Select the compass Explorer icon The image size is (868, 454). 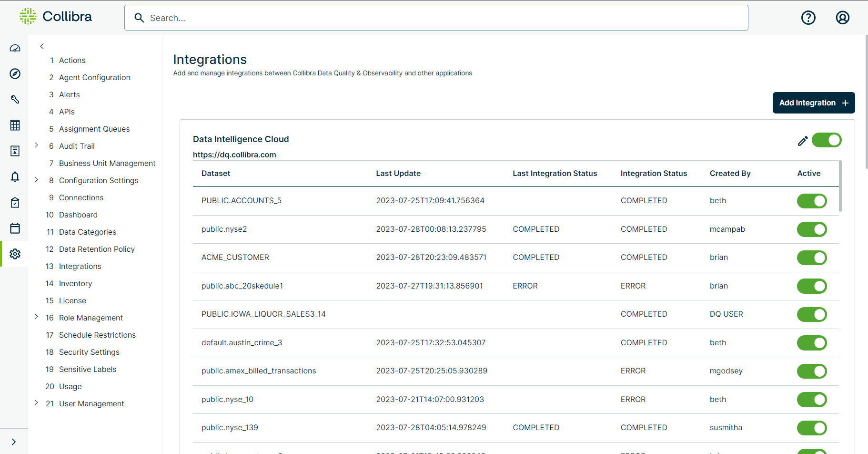[x=15, y=74]
